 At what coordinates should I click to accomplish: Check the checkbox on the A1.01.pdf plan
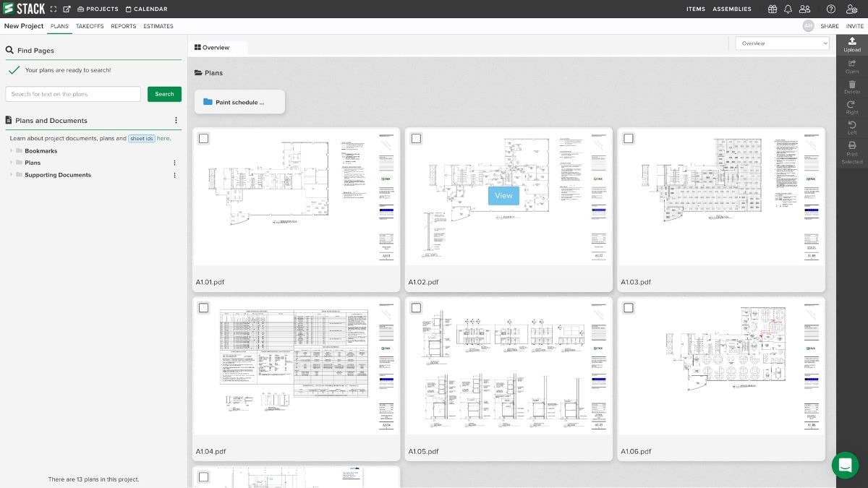pyautogui.click(x=203, y=138)
